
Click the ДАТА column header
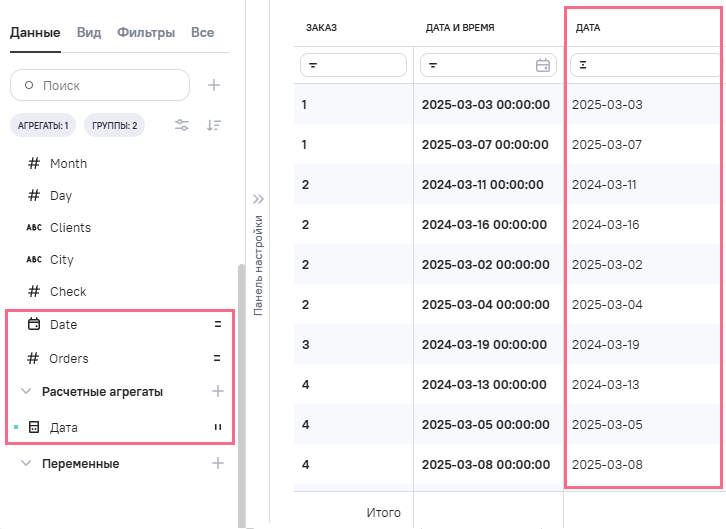tap(588, 27)
